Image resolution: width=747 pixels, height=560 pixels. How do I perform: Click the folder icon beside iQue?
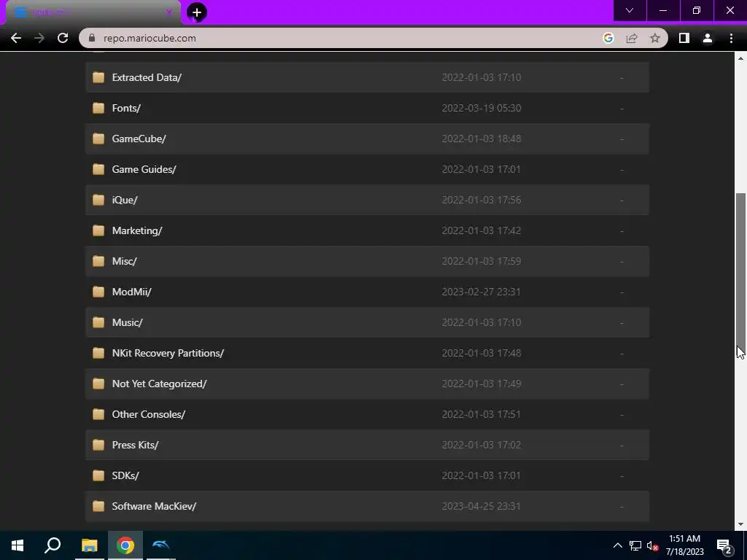pos(98,200)
